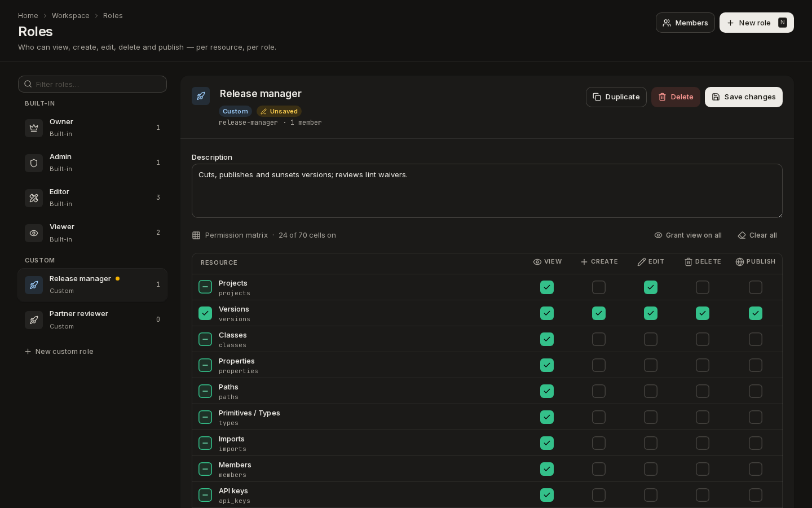Click the people icon on Members button
This screenshot has width=812, height=508.
tap(667, 23)
